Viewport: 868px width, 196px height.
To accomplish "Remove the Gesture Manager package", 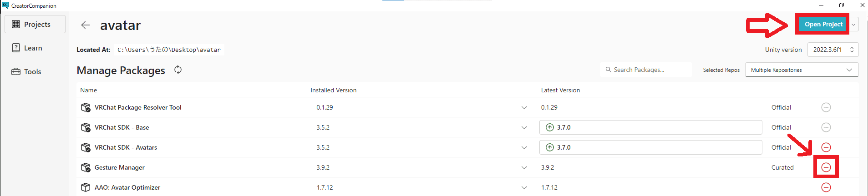I will [826, 167].
